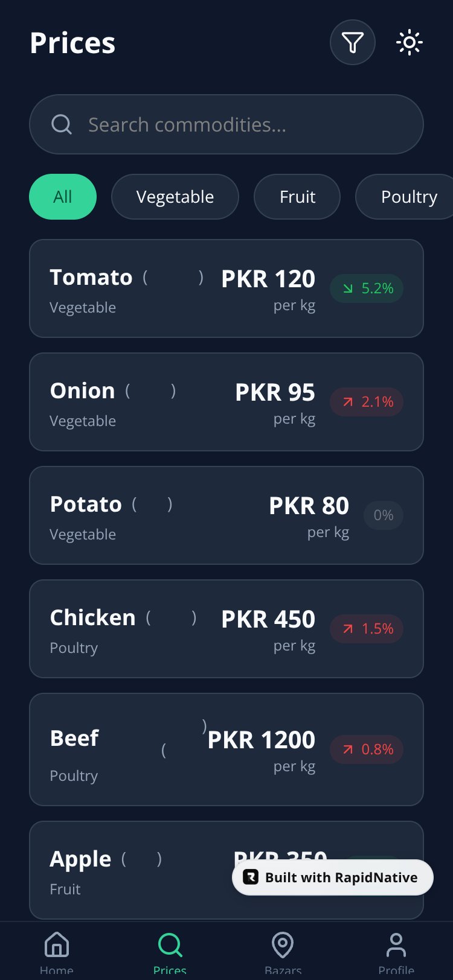
Task: Select the Prices tab icon
Action: (x=170, y=944)
